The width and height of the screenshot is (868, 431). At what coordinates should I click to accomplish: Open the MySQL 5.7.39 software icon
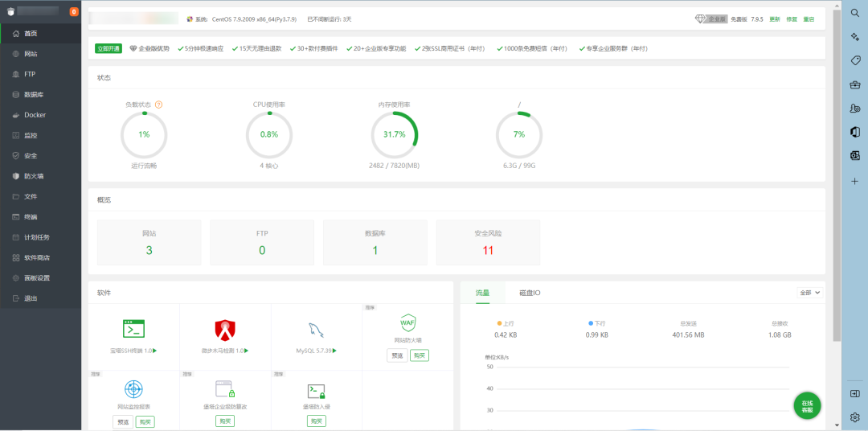pos(316,328)
